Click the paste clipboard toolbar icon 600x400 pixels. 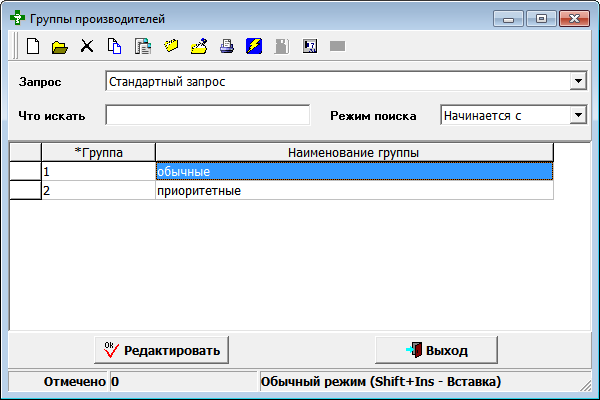[x=143, y=46]
